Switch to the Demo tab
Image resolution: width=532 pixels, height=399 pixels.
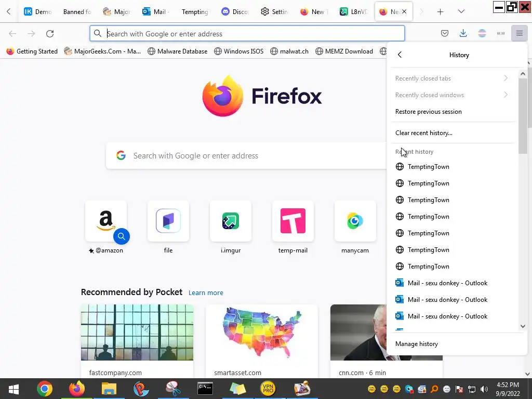coord(38,12)
